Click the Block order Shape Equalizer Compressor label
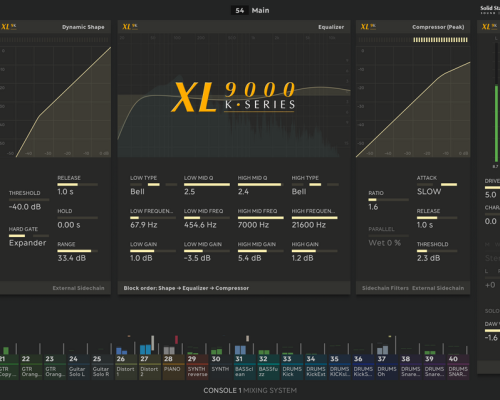The height and width of the screenshot is (400, 500). (x=186, y=288)
